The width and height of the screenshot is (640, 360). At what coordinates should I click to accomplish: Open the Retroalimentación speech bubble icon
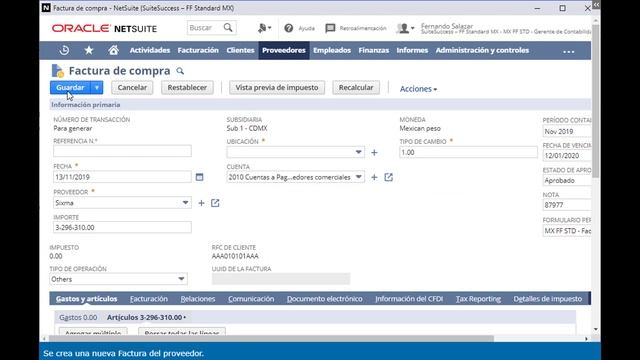pos(330,28)
